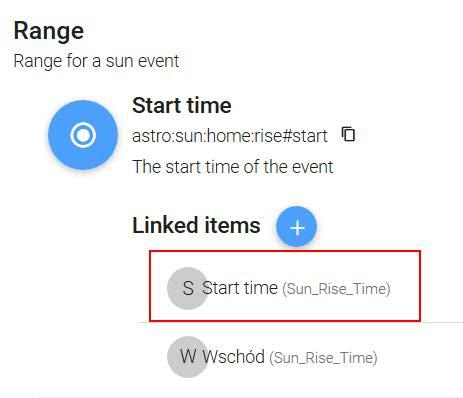Click Sun_Rise_Time label beside Wschód item
Viewport: 463px width, 398px height.
(323, 358)
